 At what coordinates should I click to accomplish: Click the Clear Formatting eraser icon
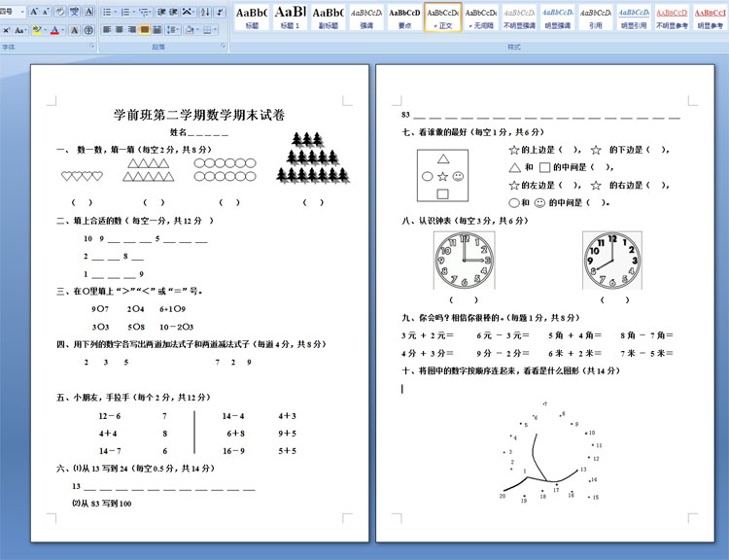(x=59, y=12)
